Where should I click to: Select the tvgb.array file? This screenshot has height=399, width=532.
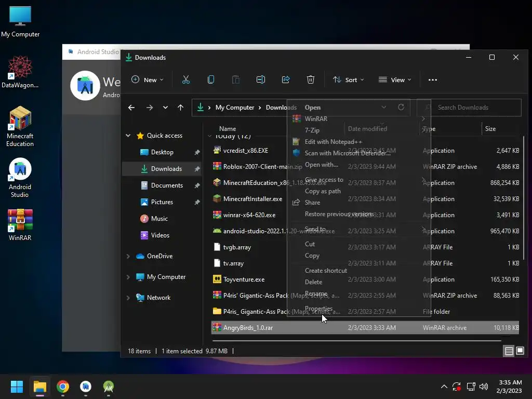365,247
